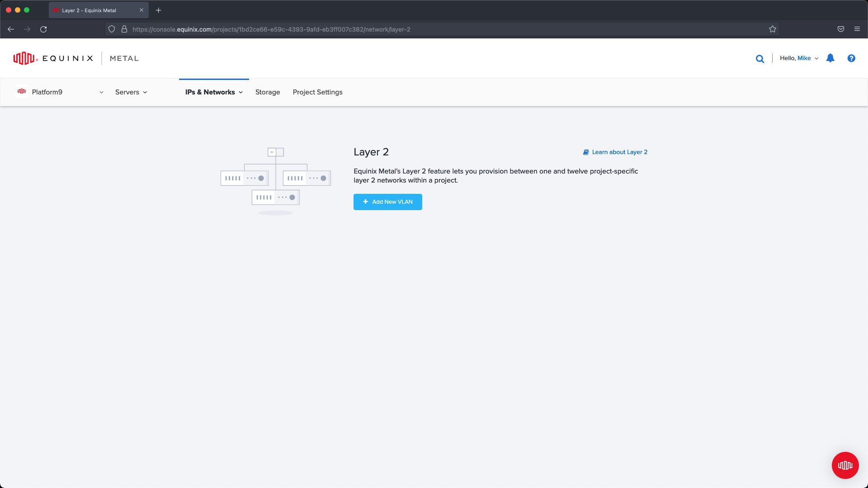The width and height of the screenshot is (868, 488).
Task: Open the Pocket save icon
Action: (841, 29)
